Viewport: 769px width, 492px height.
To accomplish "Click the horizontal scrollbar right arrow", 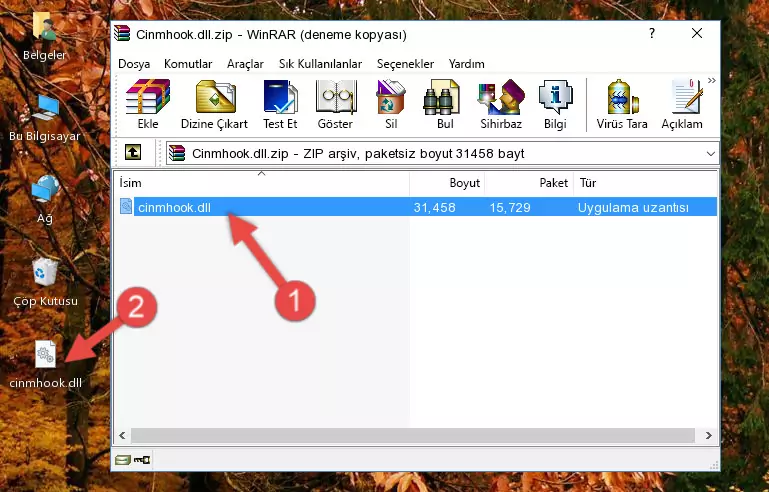I will (709, 435).
